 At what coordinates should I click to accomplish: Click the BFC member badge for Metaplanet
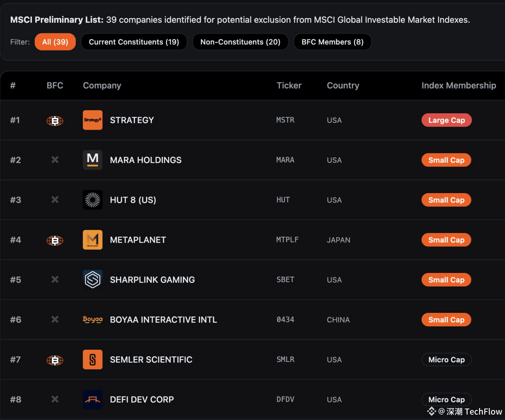tap(55, 241)
